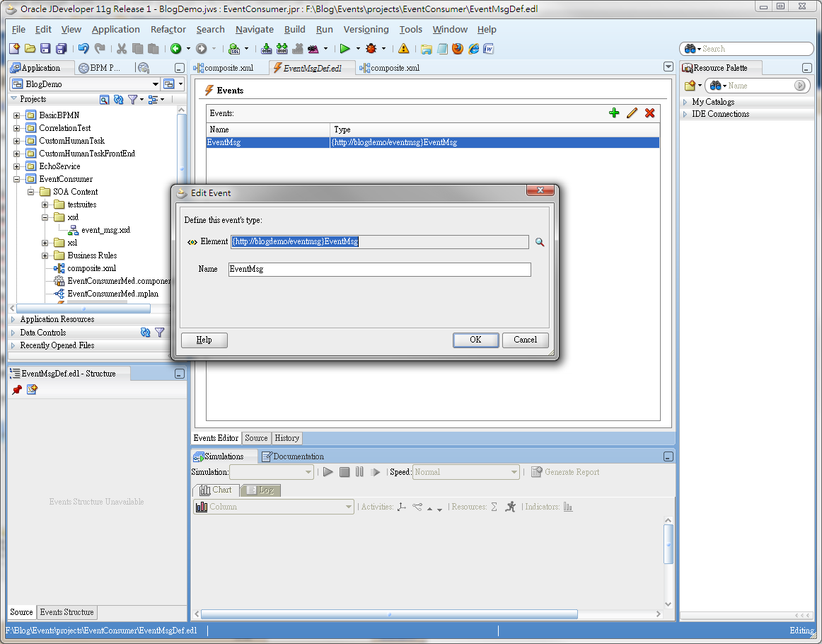Screen dimensions: 822x644
Task: Click the Name input field
Action: click(380, 269)
